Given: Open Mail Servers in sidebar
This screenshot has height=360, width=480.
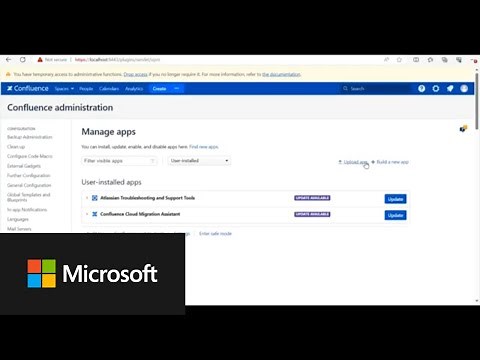Looking at the screenshot, I should (x=19, y=229).
